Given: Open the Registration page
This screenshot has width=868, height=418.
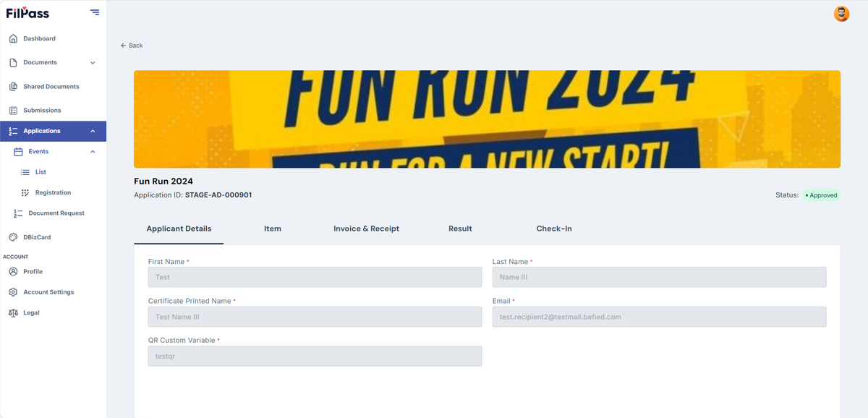Looking at the screenshot, I should (54, 192).
